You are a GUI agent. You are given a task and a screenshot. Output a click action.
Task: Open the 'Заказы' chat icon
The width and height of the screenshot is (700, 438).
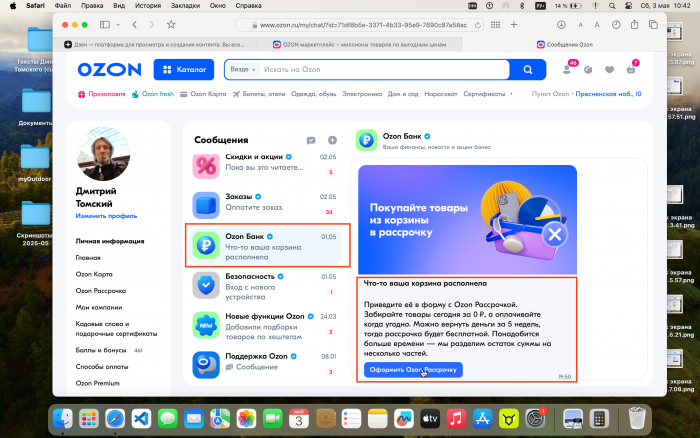point(206,205)
